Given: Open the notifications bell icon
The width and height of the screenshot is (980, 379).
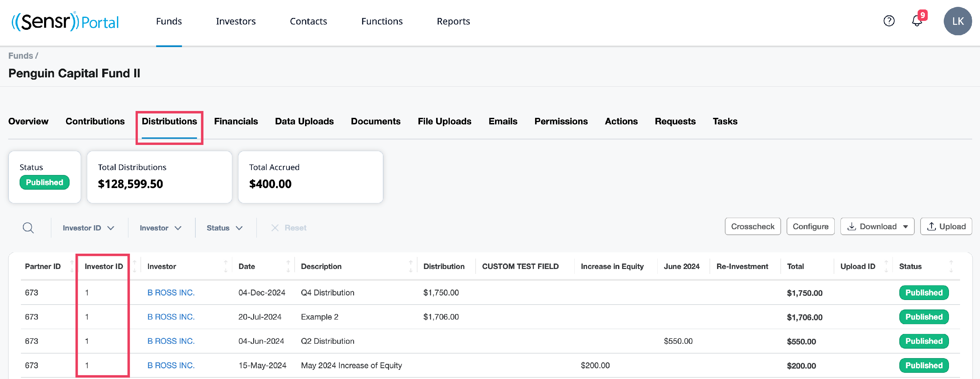Looking at the screenshot, I should (x=917, y=21).
